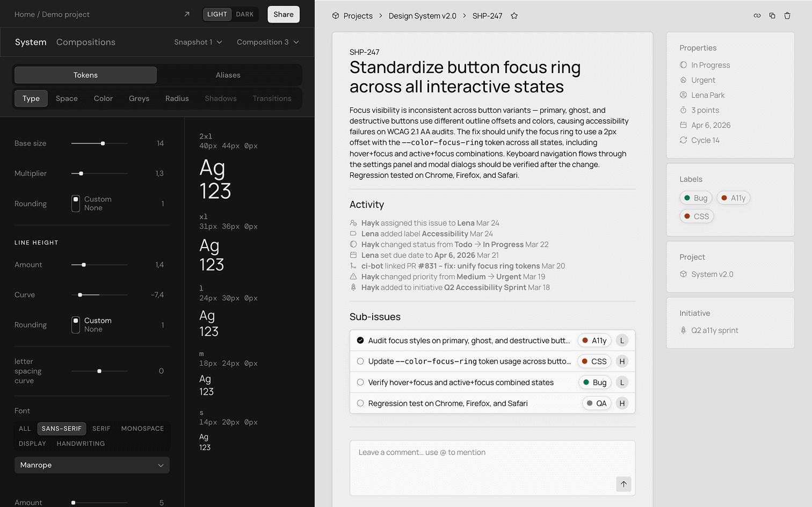
Task: Mark Verify hover+focus sub-issue complete
Action: pos(360,382)
